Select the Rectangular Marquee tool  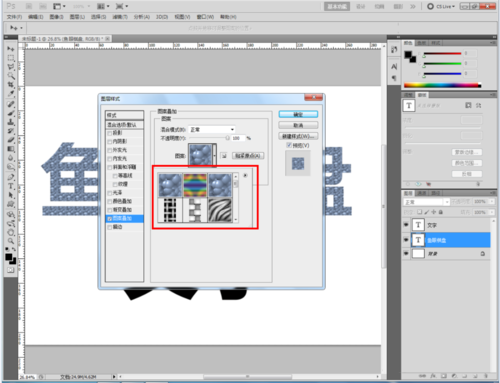pyautogui.click(x=11, y=58)
